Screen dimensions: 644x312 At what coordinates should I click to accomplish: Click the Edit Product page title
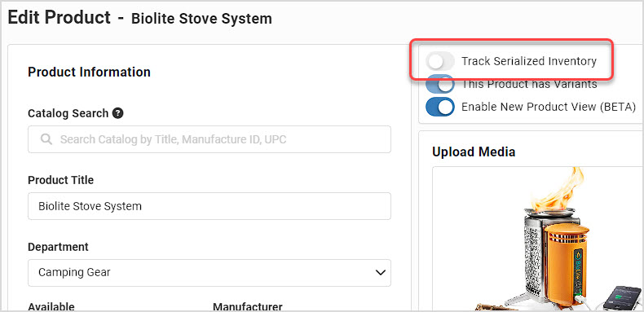click(x=60, y=18)
